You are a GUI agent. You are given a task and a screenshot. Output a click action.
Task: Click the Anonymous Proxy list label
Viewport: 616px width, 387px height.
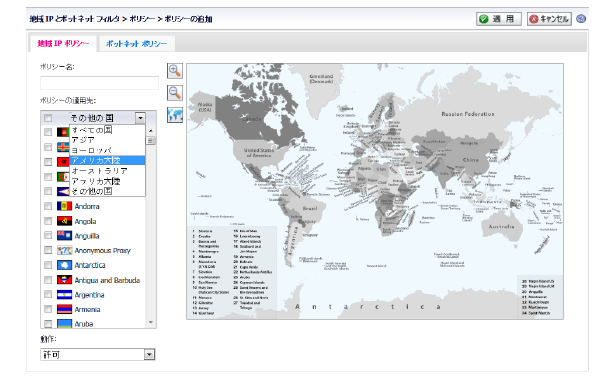(x=103, y=251)
